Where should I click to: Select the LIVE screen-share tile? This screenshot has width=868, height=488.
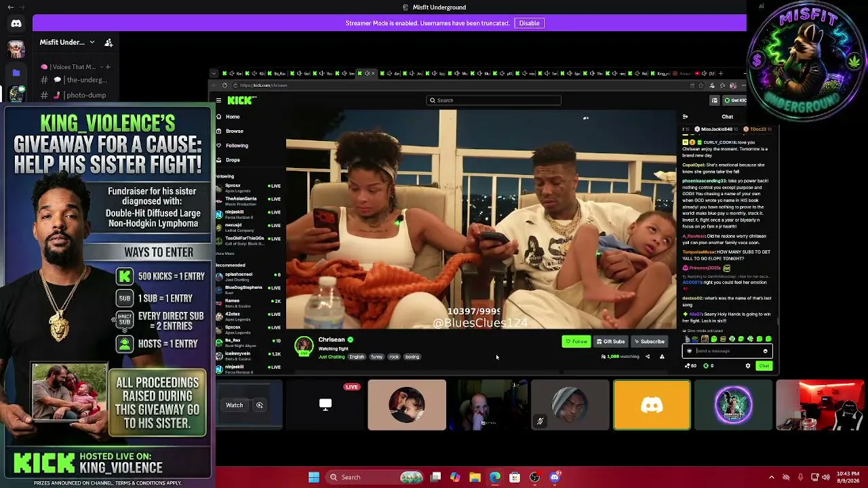click(x=325, y=405)
